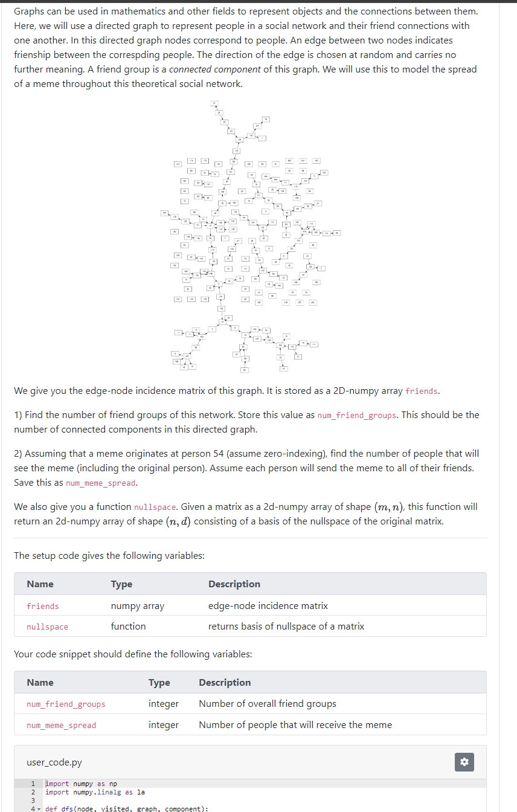Click the nullspace entry in setup variables table
Image resolution: width=517 pixels, height=812 pixels.
47,627
